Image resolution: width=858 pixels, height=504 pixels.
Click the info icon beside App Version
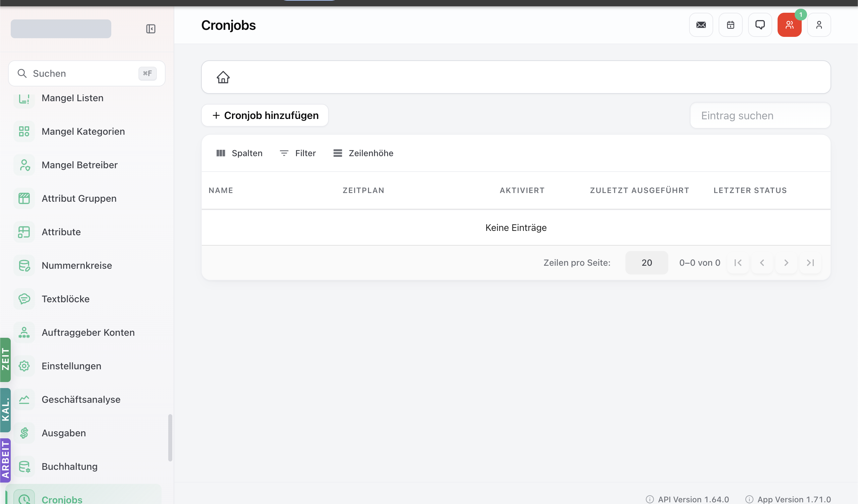(x=749, y=499)
